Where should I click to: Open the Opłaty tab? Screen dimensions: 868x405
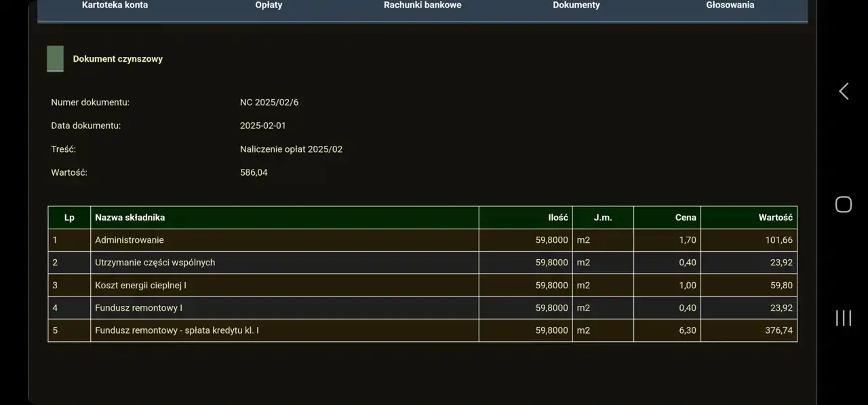[x=269, y=5]
